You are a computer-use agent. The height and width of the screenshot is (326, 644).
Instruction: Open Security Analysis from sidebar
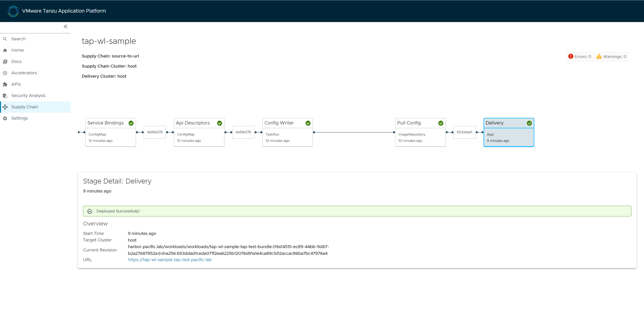click(28, 95)
